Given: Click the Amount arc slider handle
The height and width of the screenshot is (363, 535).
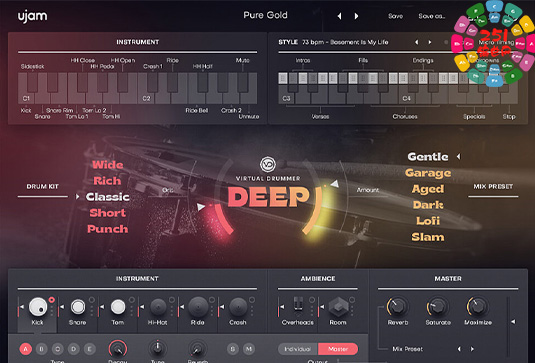Looking at the screenshot, I should pos(335,184).
